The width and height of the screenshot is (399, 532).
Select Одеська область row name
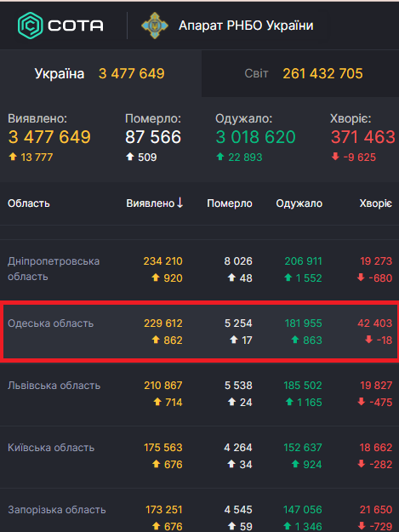[x=50, y=323]
